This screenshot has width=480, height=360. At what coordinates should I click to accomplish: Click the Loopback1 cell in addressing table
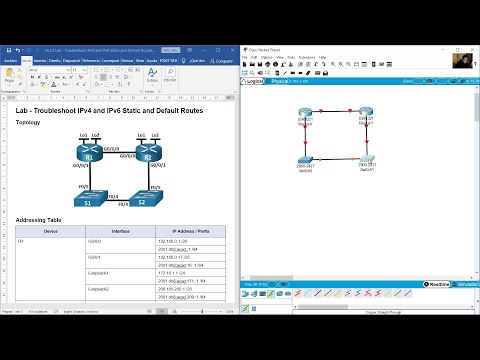coord(120,277)
